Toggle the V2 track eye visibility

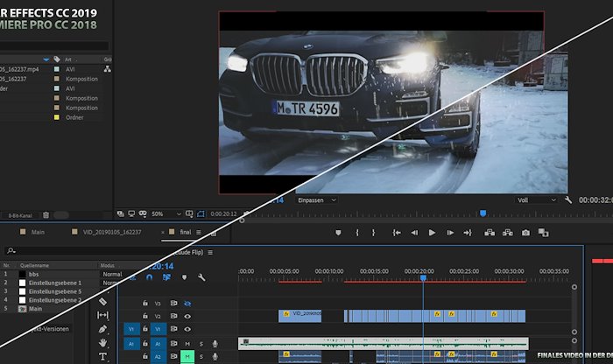click(x=187, y=317)
